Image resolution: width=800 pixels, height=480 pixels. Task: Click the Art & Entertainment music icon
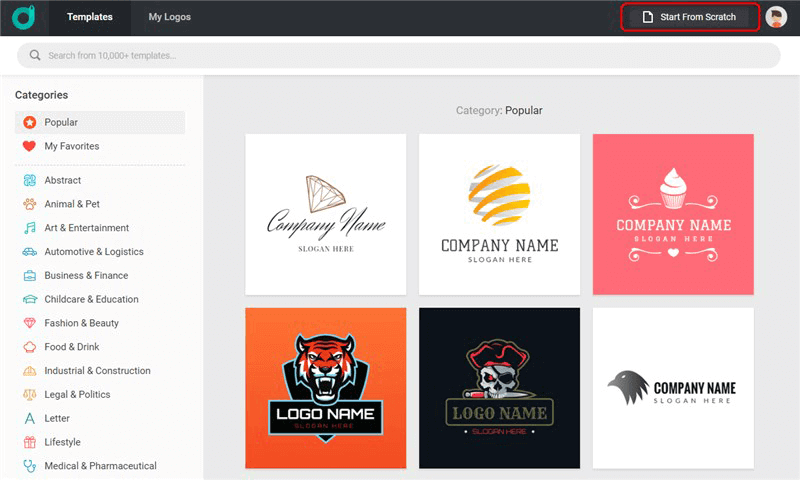point(30,228)
